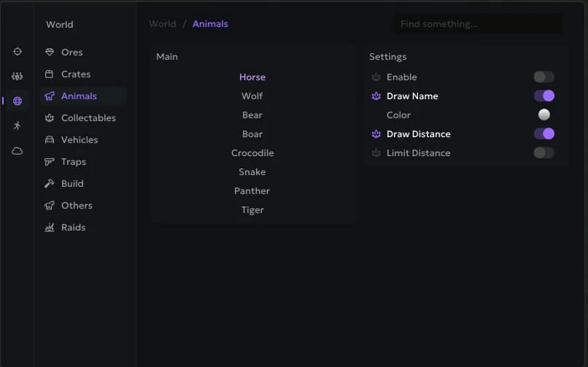
Task: Turn on the Enable toggle
Action: point(543,77)
